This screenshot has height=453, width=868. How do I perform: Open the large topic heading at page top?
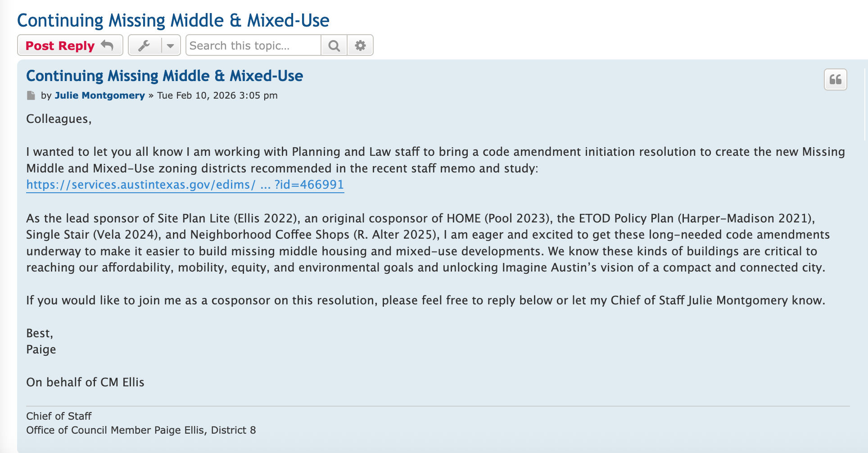tap(173, 20)
